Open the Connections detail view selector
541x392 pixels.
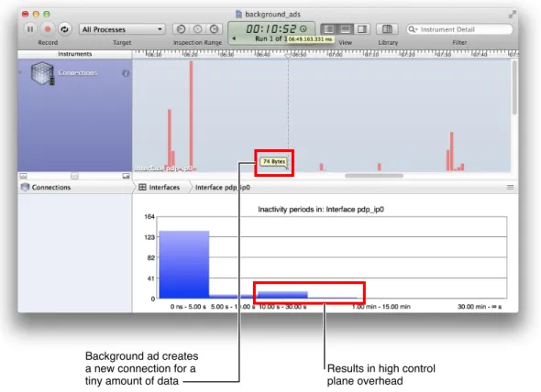pos(46,187)
